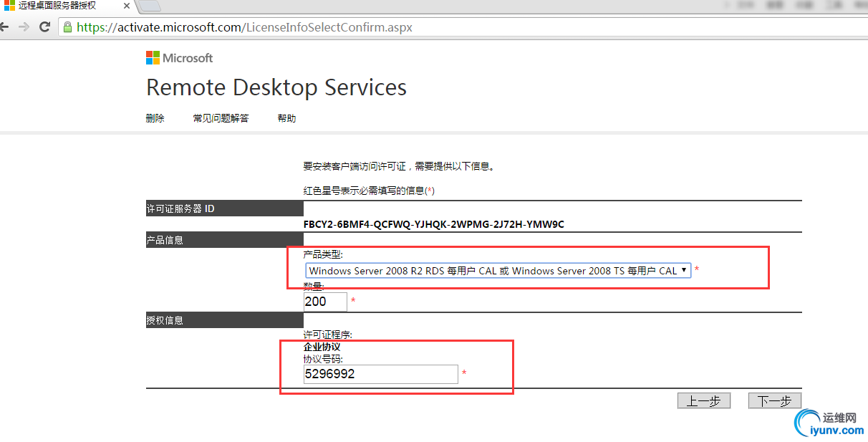Click the browser reload icon
The height and width of the screenshot is (442, 868).
click(x=44, y=27)
